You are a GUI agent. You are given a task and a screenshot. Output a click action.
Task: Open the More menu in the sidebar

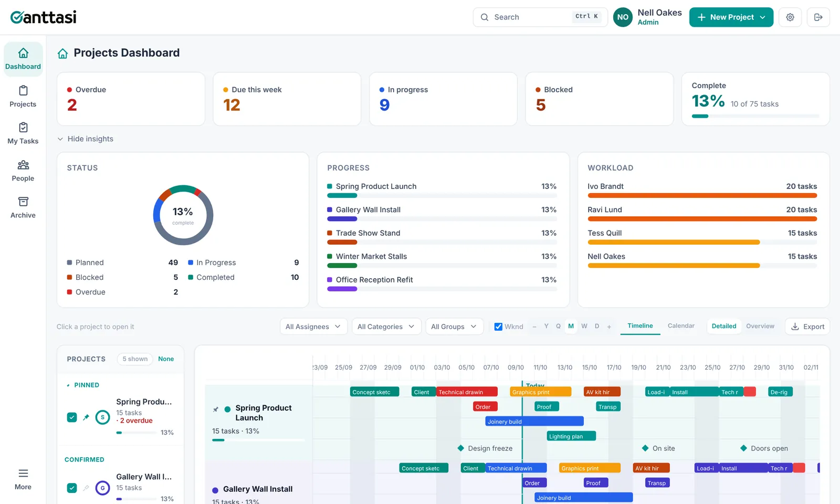(23, 479)
